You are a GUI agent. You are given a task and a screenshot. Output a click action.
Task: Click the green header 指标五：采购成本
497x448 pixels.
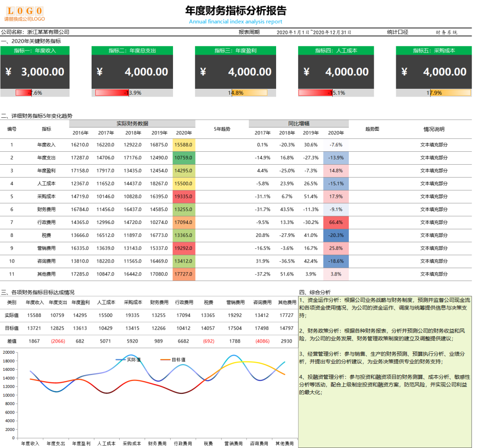pos(434,51)
